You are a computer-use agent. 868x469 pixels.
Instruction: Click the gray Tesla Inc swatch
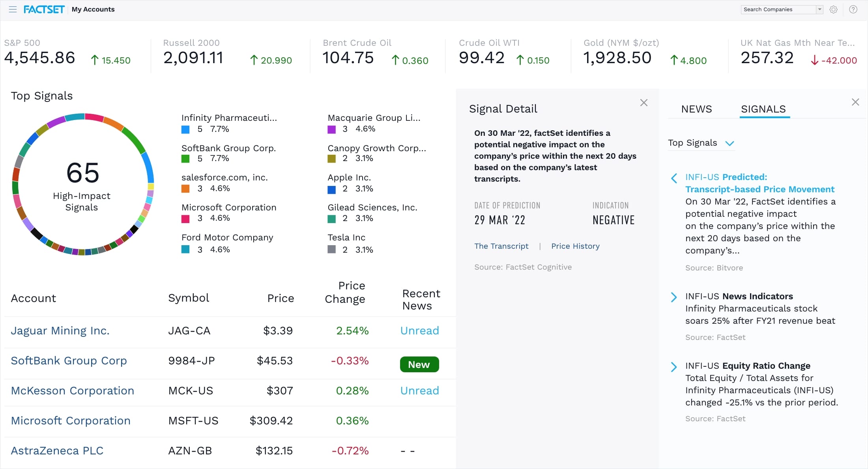pyautogui.click(x=332, y=250)
